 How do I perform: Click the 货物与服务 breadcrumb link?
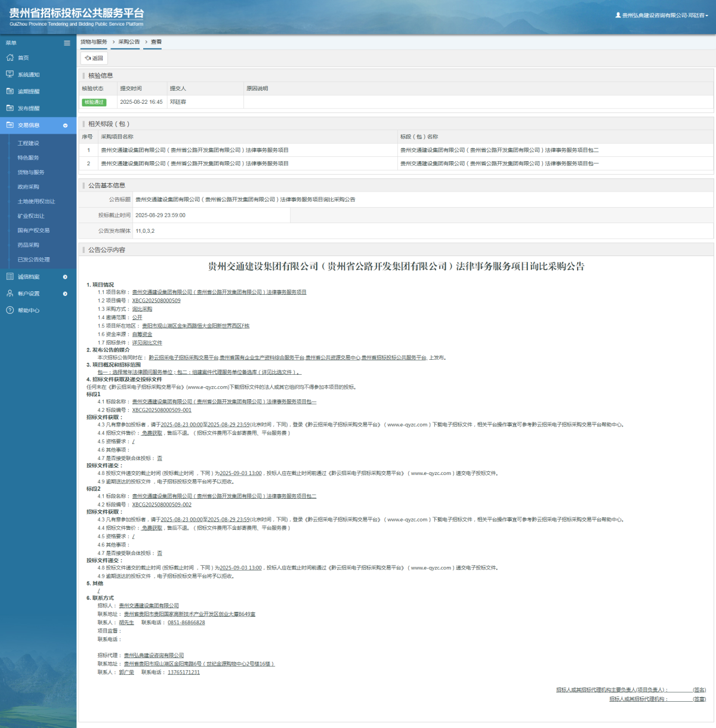pyautogui.click(x=94, y=42)
